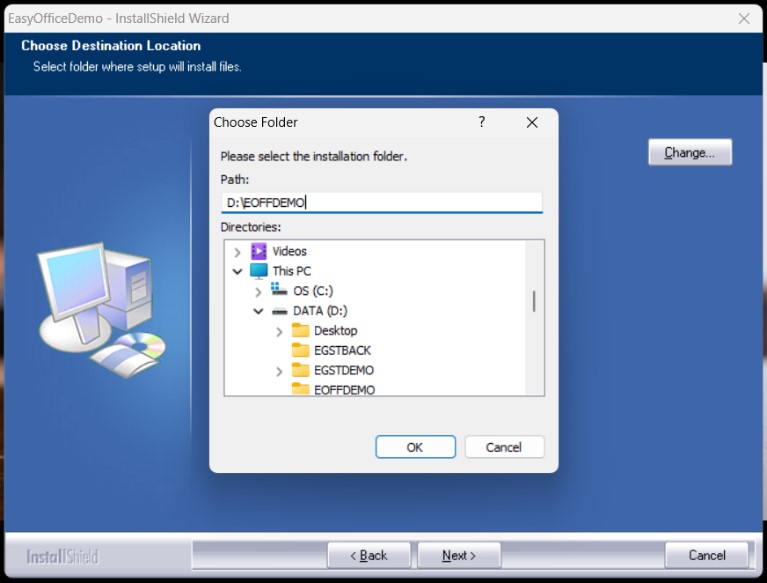Expand the OS (C:) drive node
The width and height of the screenshot is (767, 583).
click(258, 291)
